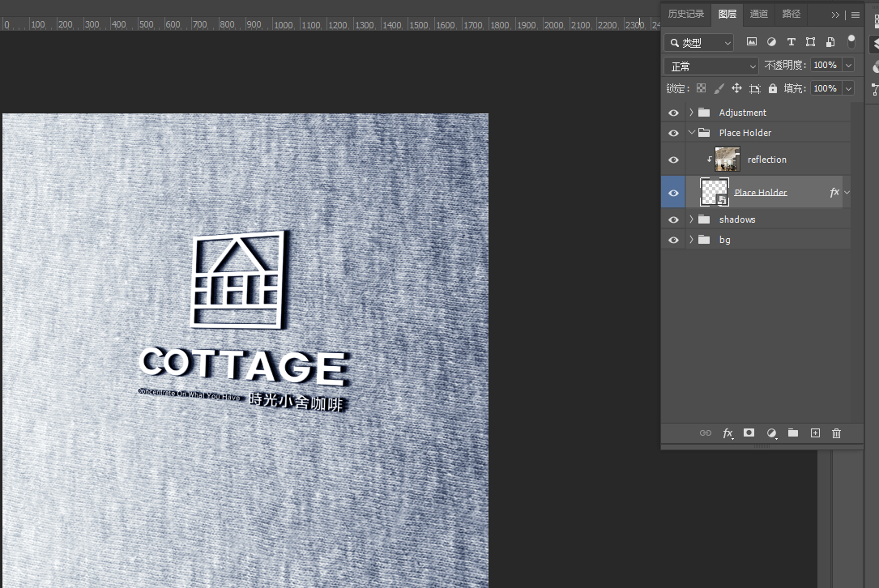Hide the shadows group
This screenshot has height=588, width=879.
pos(673,219)
